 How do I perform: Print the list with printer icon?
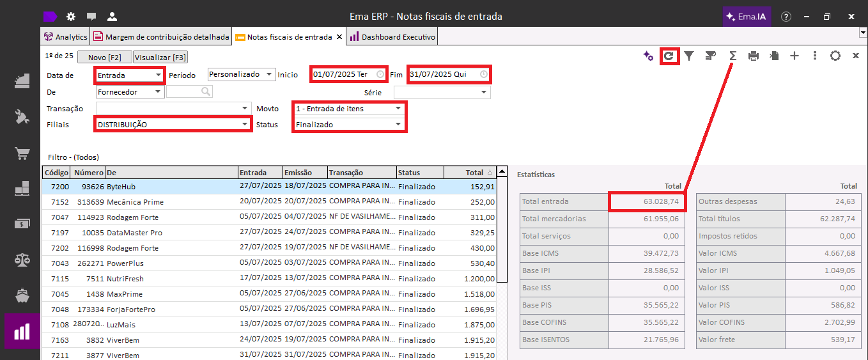pyautogui.click(x=754, y=56)
